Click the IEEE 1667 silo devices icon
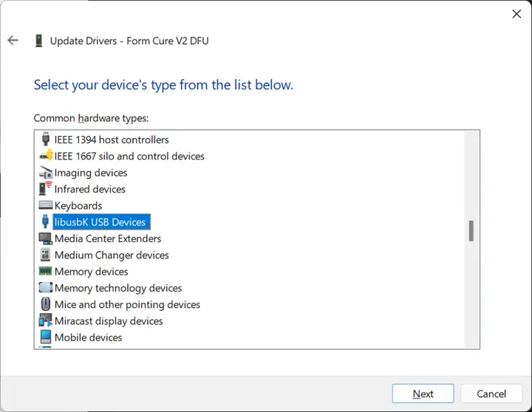 coord(46,155)
